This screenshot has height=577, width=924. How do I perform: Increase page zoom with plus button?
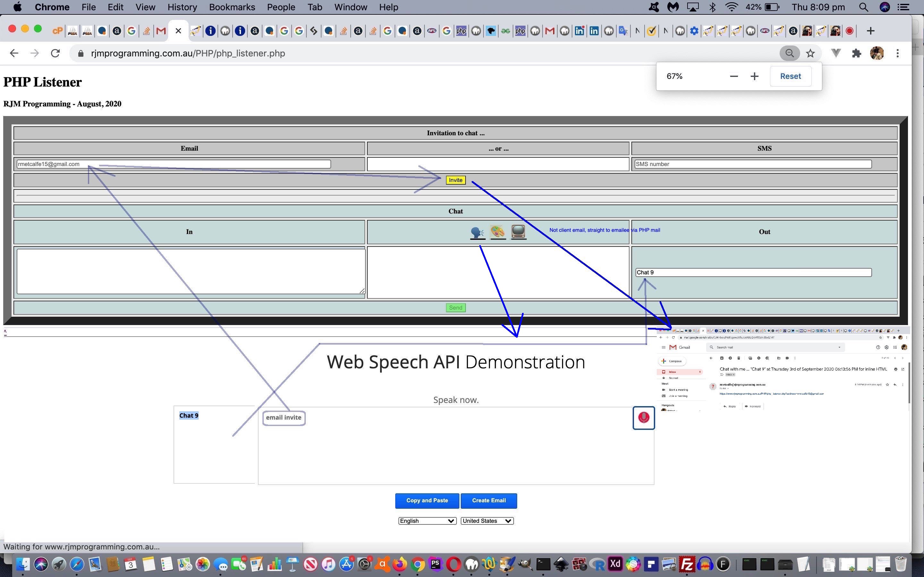754,76
